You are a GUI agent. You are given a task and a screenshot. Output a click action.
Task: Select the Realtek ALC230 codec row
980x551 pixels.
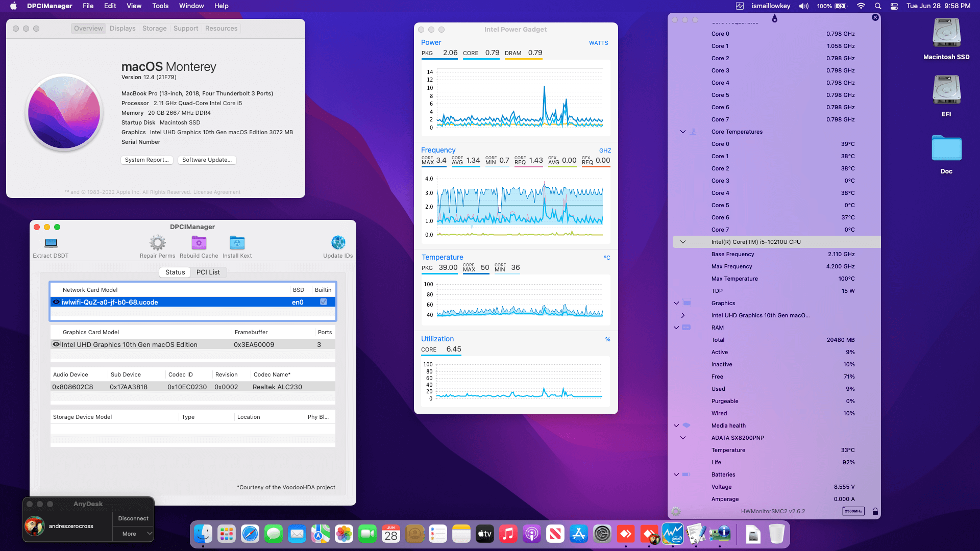coord(193,387)
